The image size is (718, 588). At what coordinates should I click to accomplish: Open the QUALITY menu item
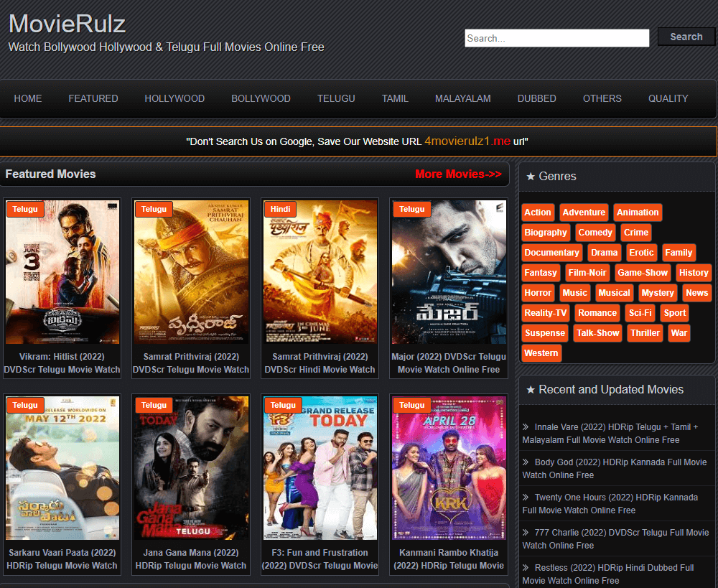pyautogui.click(x=668, y=98)
